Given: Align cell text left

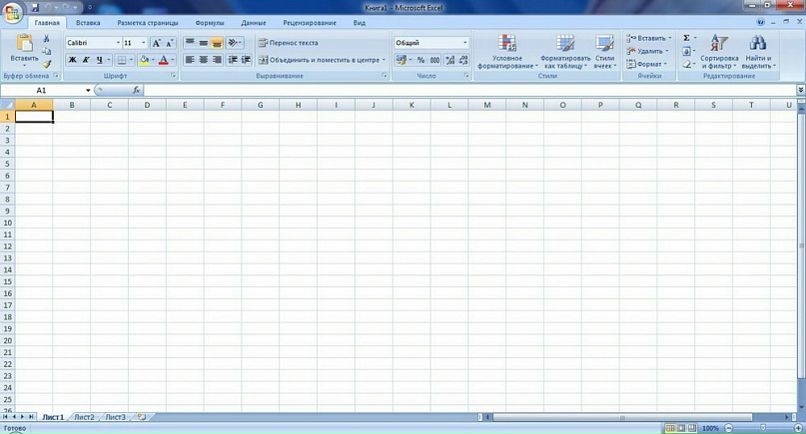Looking at the screenshot, I should point(190,60).
